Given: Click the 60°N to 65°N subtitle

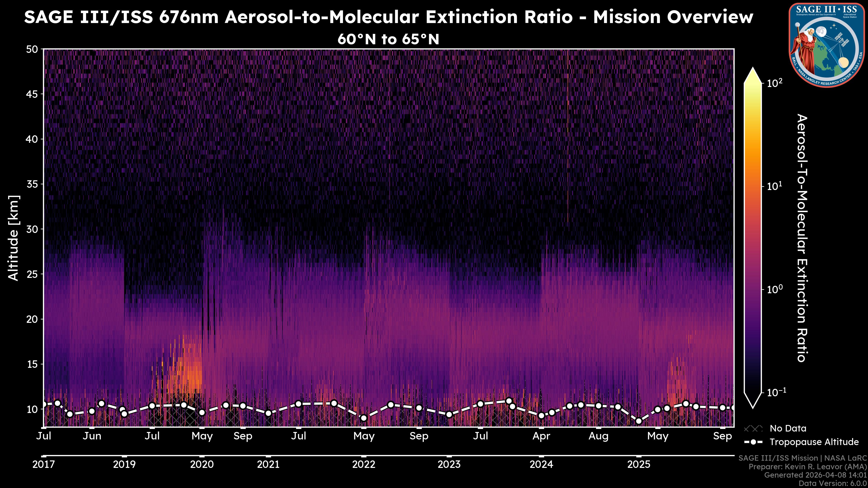Looking at the screenshot, I should (x=388, y=39).
